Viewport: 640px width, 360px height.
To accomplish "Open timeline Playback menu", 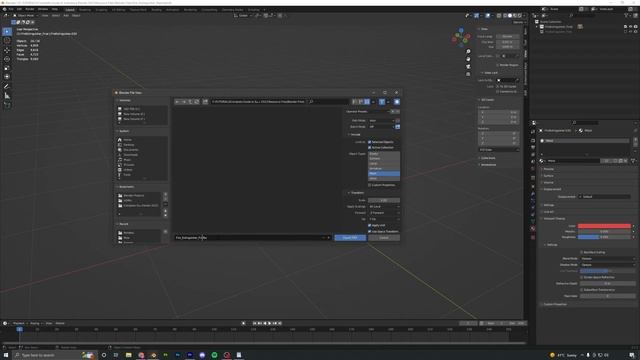I will [x=18, y=323].
